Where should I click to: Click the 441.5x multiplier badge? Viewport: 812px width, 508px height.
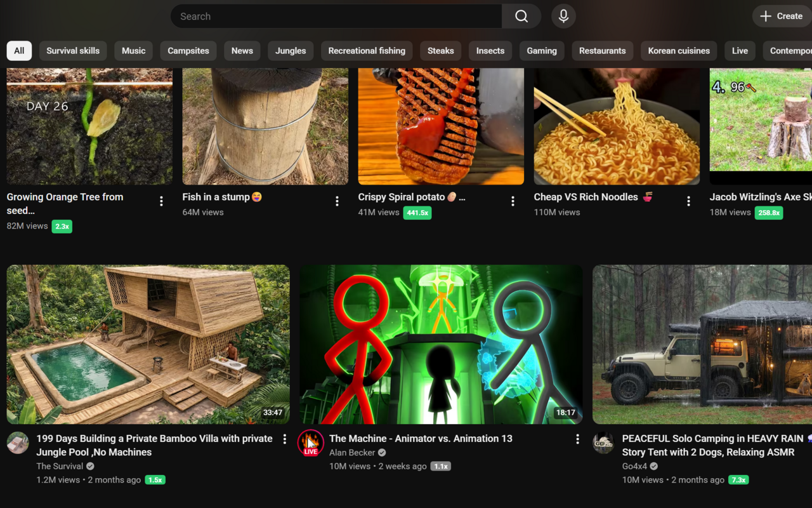(x=417, y=213)
